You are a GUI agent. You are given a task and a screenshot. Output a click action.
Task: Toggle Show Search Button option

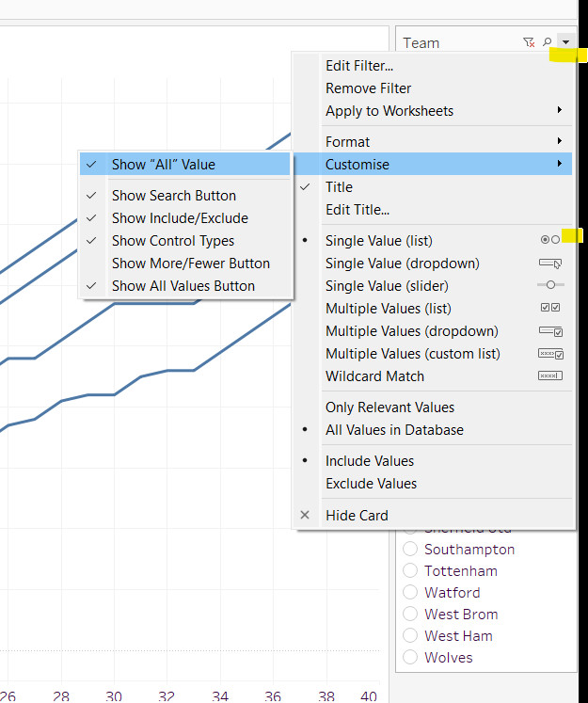point(185,196)
